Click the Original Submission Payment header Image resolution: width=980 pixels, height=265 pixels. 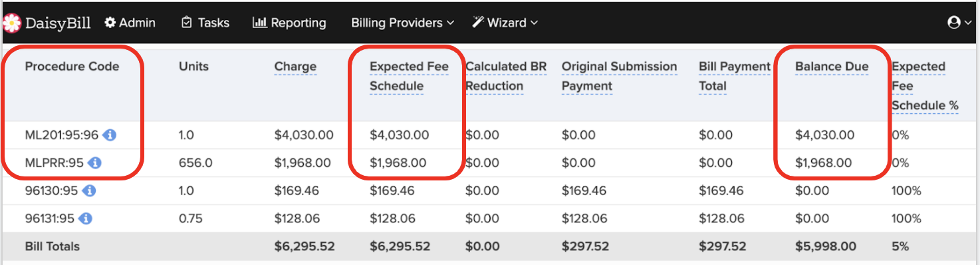point(619,77)
